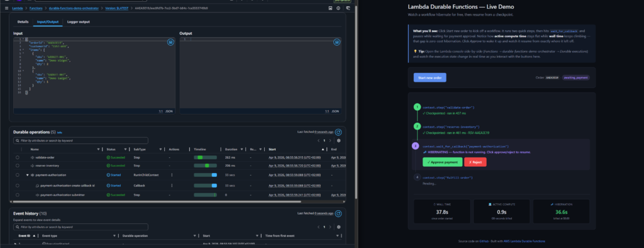Refresh the Durable operations list
644x248 pixels.
tap(338, 132)
